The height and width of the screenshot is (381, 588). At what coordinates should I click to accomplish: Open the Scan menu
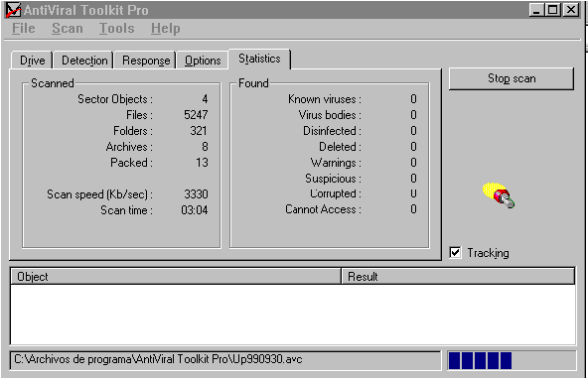pos(68,29)
